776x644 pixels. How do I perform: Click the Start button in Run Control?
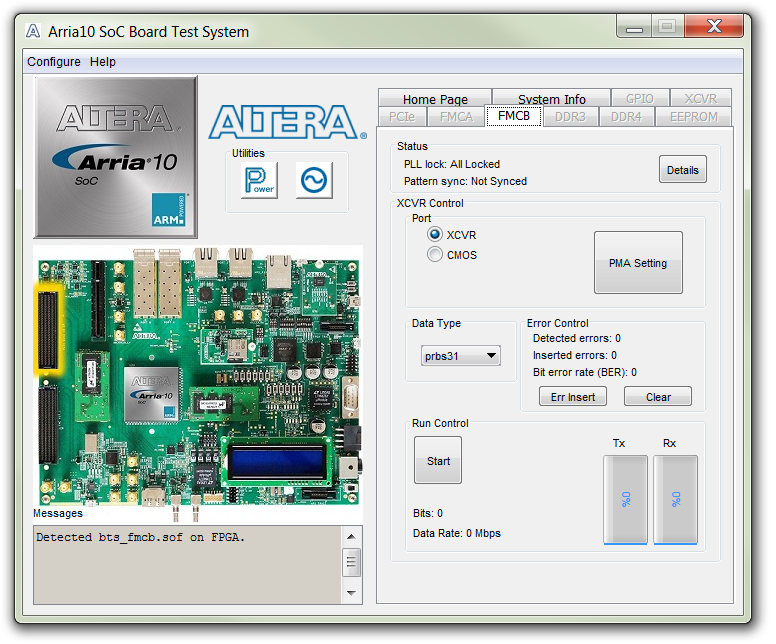438,462
